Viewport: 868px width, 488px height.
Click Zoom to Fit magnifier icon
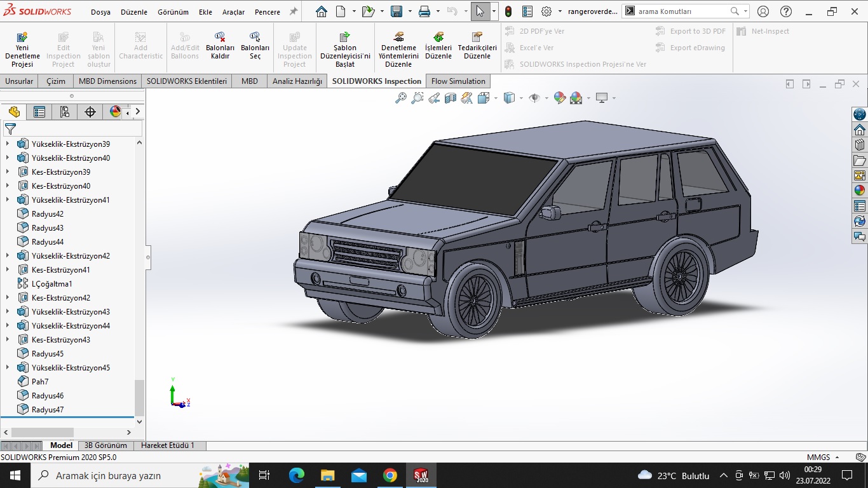401,98
